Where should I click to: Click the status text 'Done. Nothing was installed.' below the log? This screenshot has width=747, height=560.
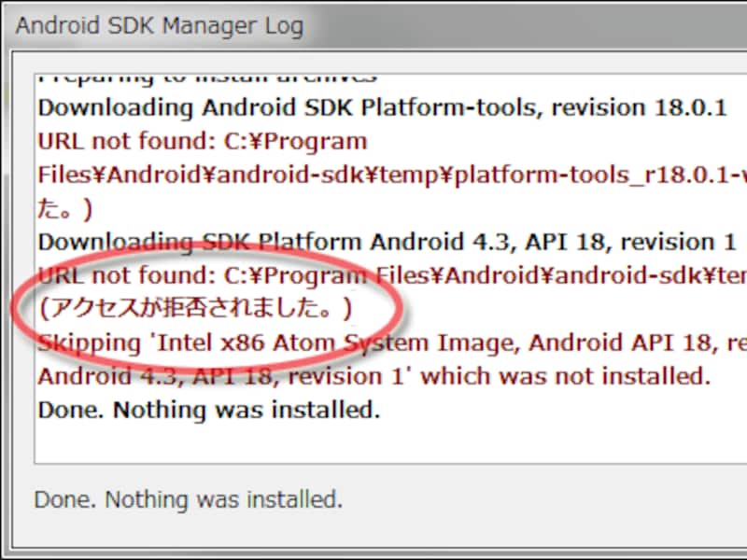pos(189,498)
